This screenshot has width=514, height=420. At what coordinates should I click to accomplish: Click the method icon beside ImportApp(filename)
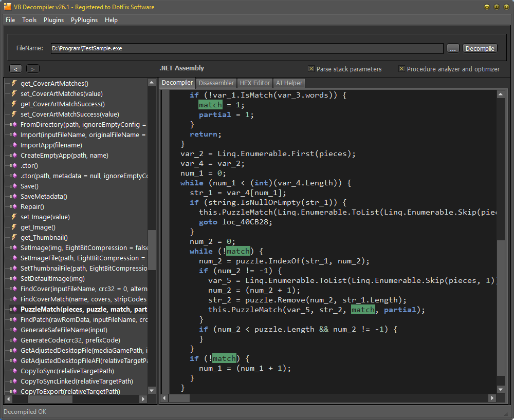click(13, 145)
